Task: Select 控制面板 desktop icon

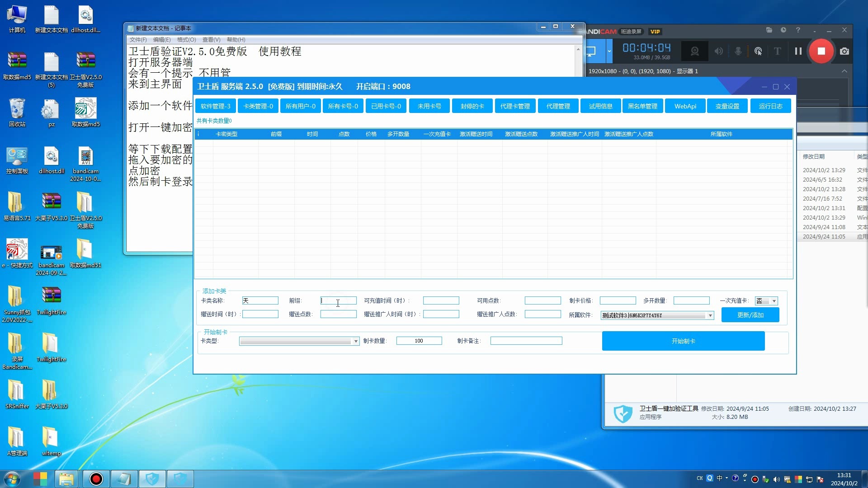Action: point(17,160)
